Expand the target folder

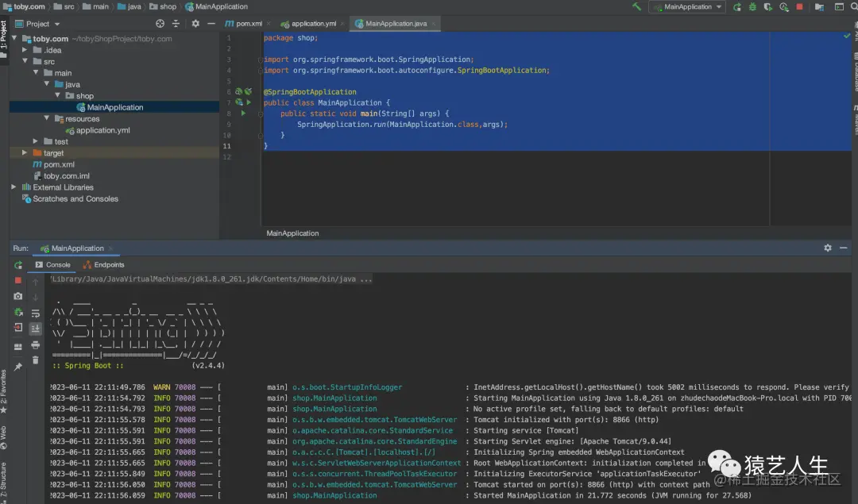(25, 153)
